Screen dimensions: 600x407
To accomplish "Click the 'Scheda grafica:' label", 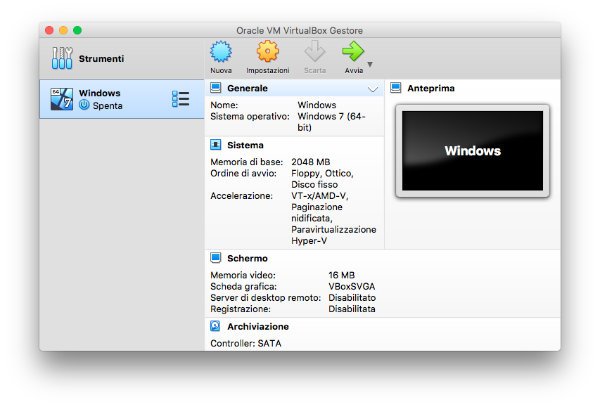I will 243,286.
